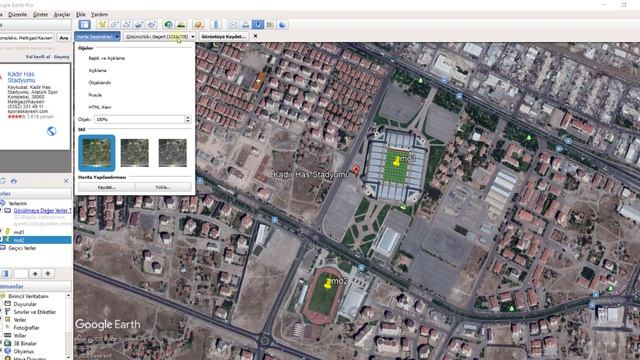640x360 pixels.
Task: Select Geçici Yerler folder
Action: (22, 248)
